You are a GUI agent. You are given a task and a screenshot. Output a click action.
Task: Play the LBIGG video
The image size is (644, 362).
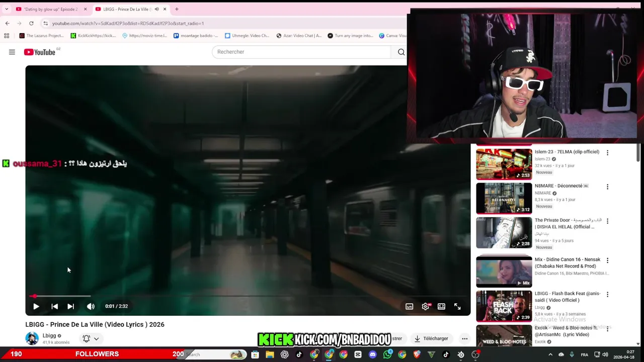(x=36, y=306)
